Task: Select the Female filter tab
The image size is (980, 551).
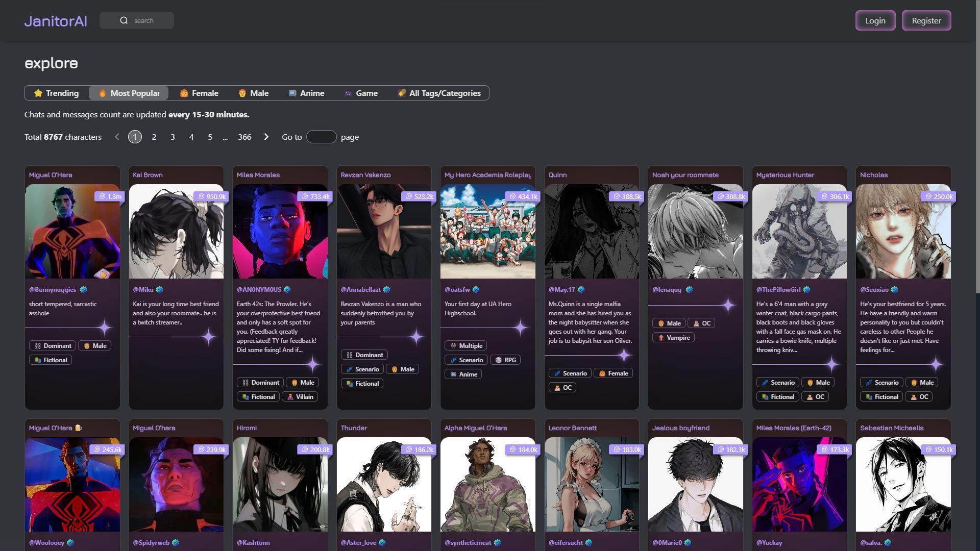Action: [x=199, y=93]
